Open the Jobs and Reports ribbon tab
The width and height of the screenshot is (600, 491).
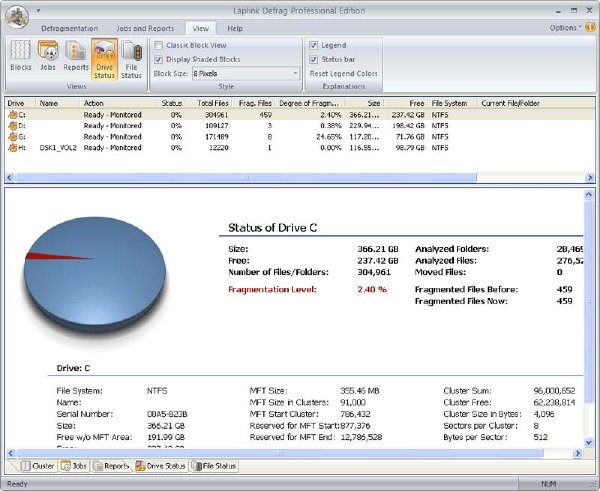145,29
